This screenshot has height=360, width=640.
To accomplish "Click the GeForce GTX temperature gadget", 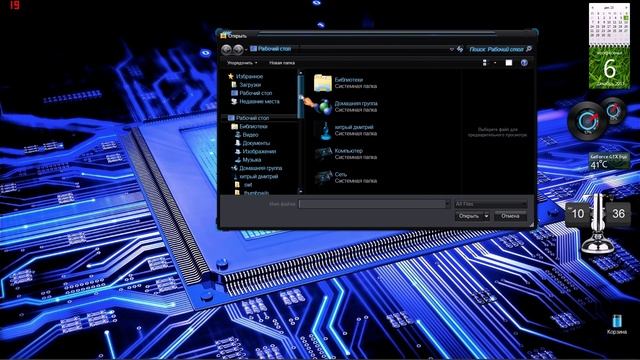I will (x=609, y=161).
